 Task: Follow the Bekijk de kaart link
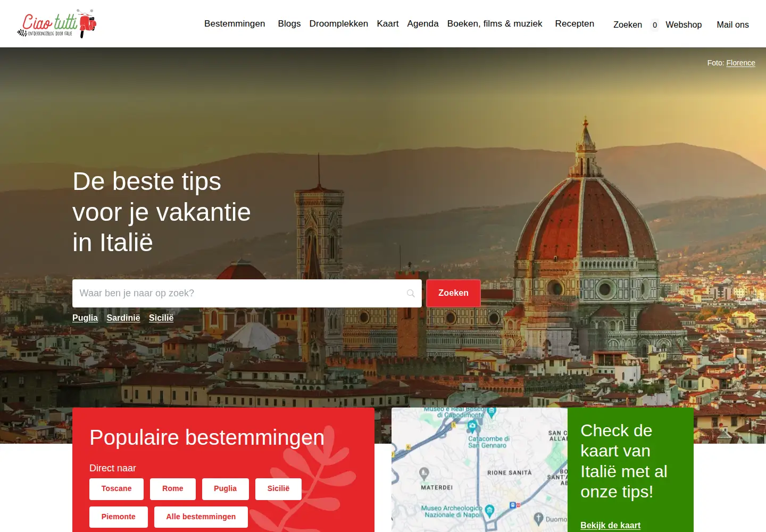pos(610,525)
